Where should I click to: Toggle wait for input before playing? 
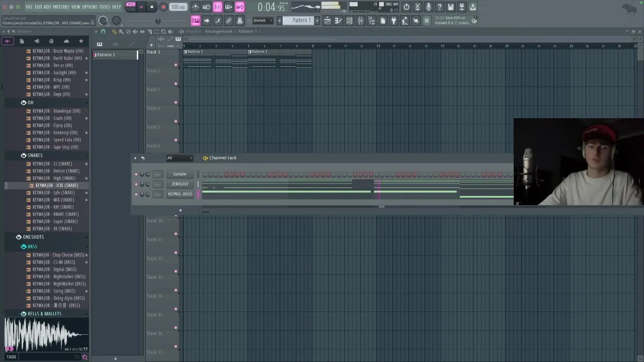[206, 7]
